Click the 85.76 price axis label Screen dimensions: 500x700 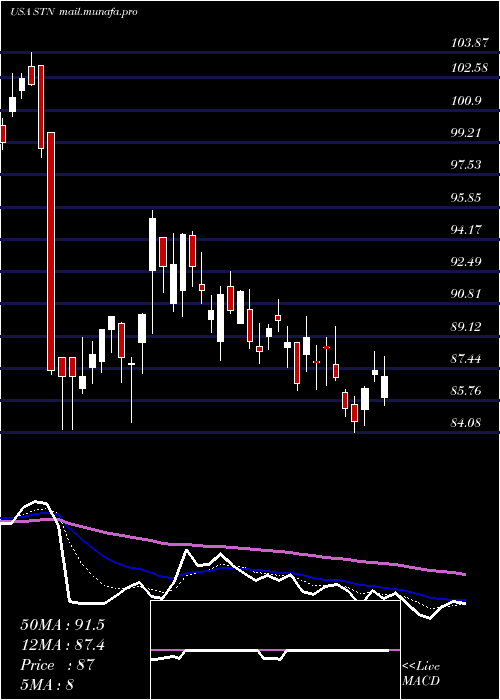point(466,391)
